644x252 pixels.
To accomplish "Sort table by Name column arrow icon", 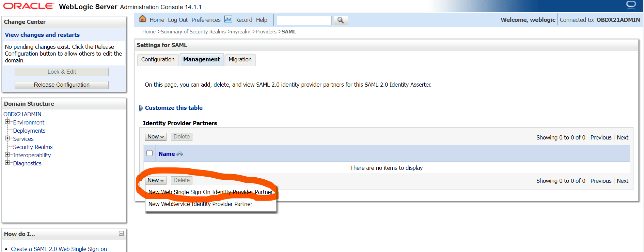I will coord(179,154).
